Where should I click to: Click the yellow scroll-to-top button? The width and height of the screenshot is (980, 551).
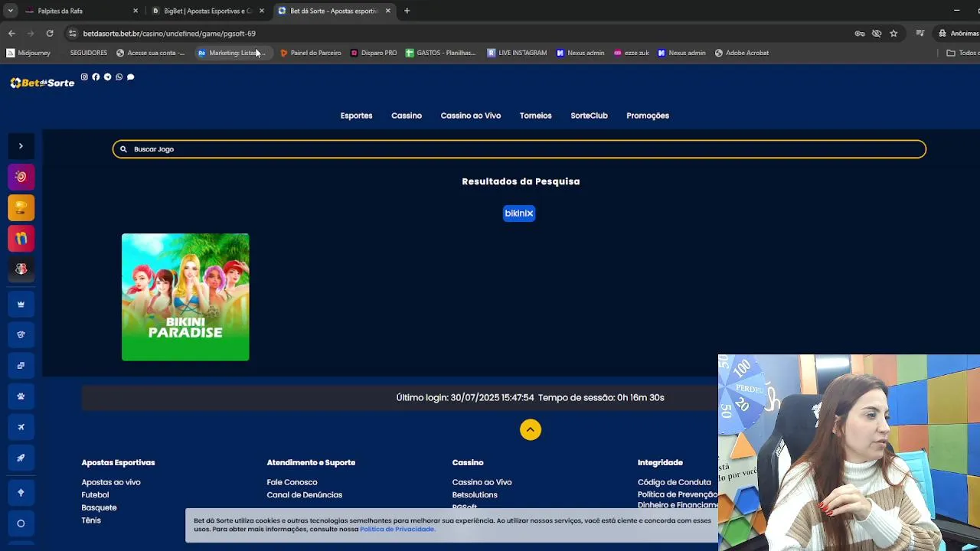click(531, 429)
